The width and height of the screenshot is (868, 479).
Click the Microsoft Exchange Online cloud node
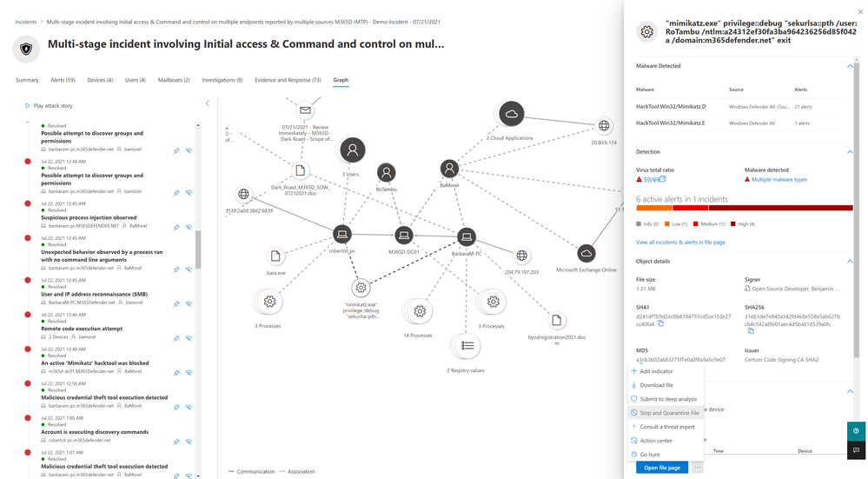pos(586,254)
